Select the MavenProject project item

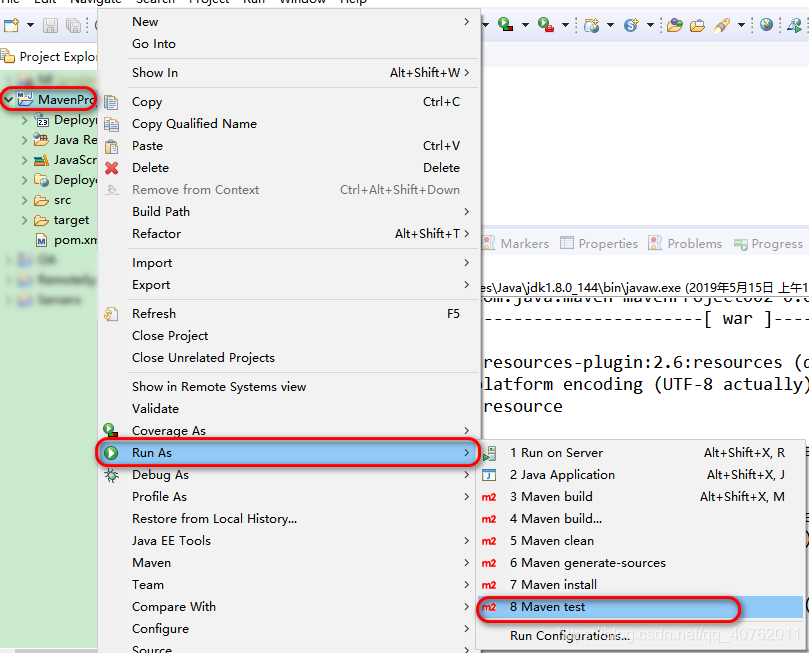pos(56,99)
